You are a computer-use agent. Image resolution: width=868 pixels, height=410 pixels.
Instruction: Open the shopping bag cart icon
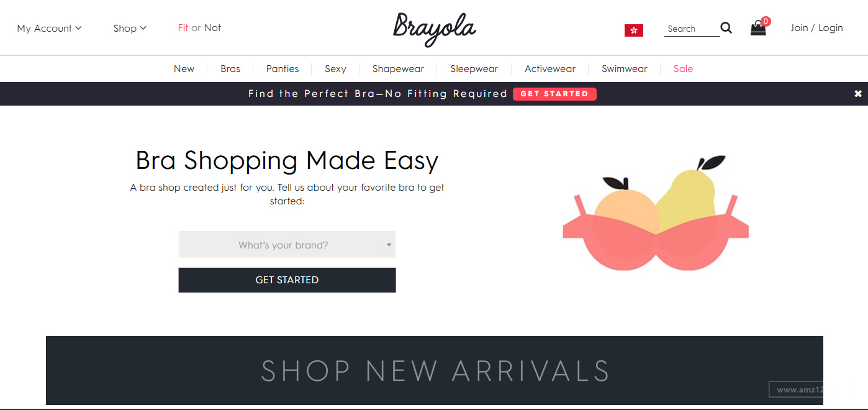pos(759,27)
